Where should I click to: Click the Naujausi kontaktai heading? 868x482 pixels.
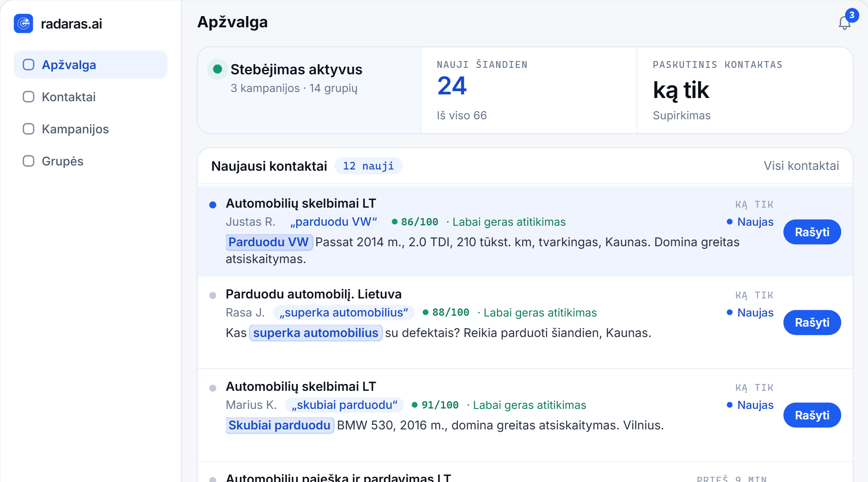point(269,166)
